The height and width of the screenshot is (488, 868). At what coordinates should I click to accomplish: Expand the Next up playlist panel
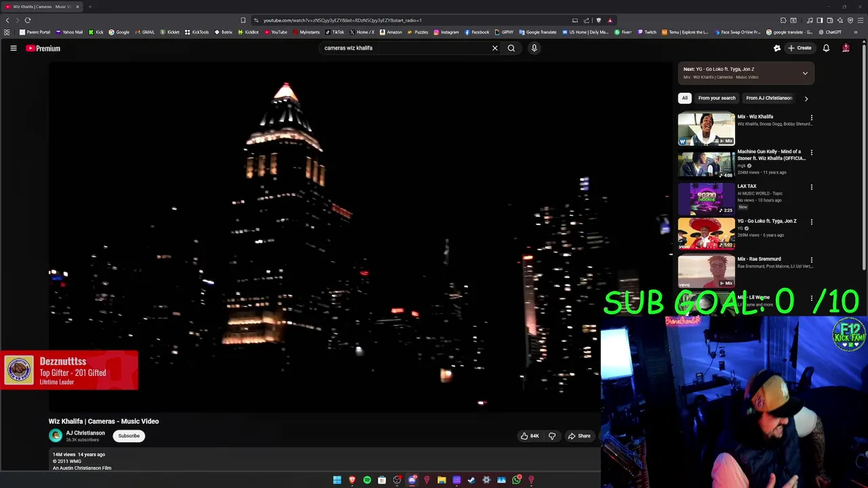(805, 73)
